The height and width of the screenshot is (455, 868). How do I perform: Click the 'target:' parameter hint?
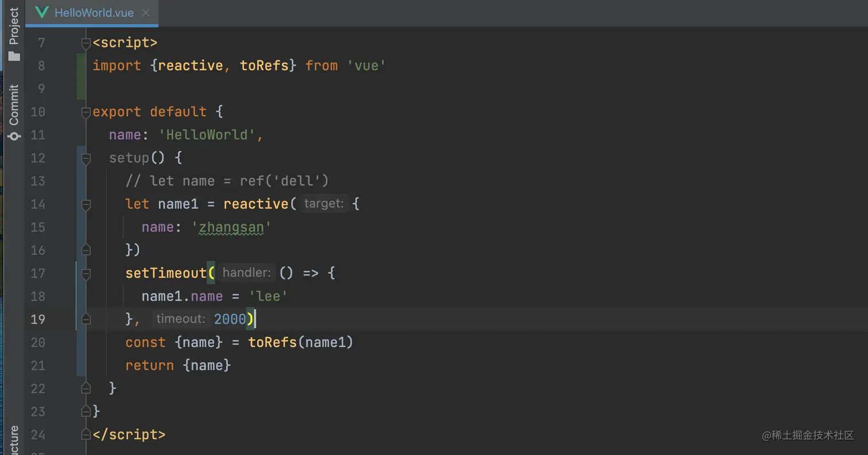[x=324, y=204]
